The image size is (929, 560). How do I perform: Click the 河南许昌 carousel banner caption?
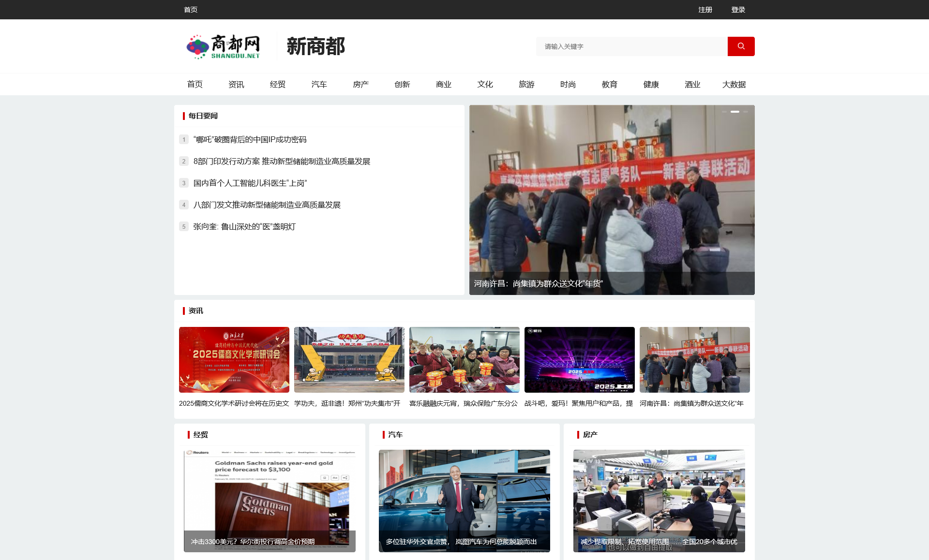pyautogui.click(x=538, y=284)
